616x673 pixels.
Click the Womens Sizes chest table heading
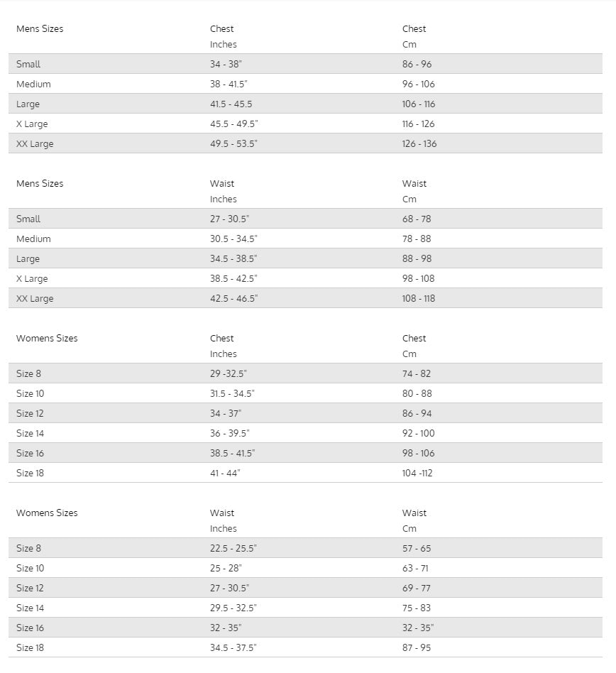pyautogui.click(x=47, y=338)
